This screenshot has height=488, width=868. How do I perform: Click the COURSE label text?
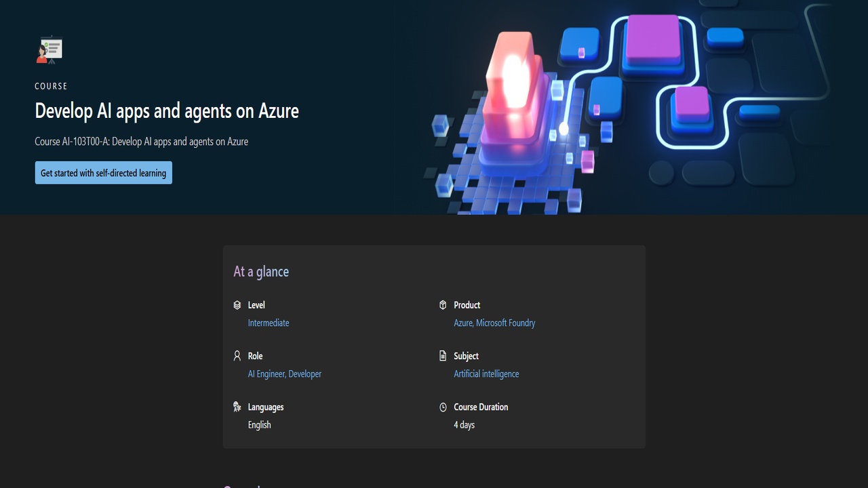click(x=52, y=86)
